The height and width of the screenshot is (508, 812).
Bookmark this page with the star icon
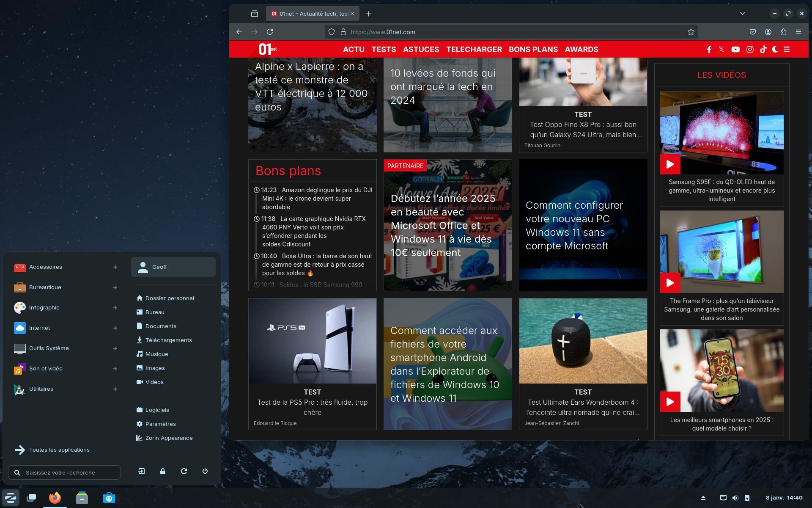[x=691, y=32]
